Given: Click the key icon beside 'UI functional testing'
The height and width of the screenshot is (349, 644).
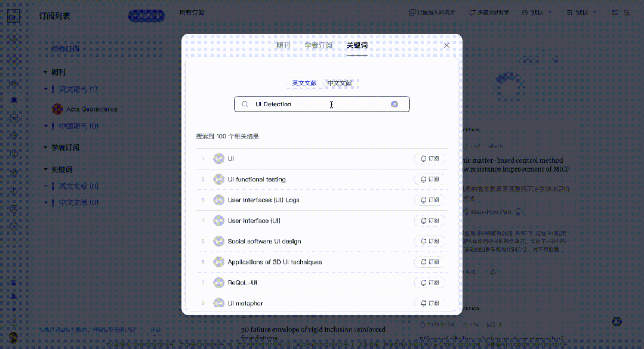Looking at the screenshot, I should tap(218, 180).
